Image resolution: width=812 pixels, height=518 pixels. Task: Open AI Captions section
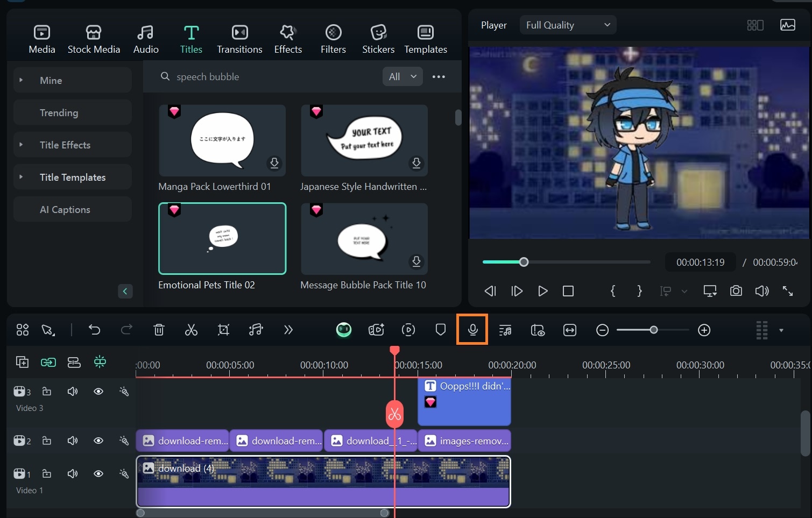[x=73, y=209]
